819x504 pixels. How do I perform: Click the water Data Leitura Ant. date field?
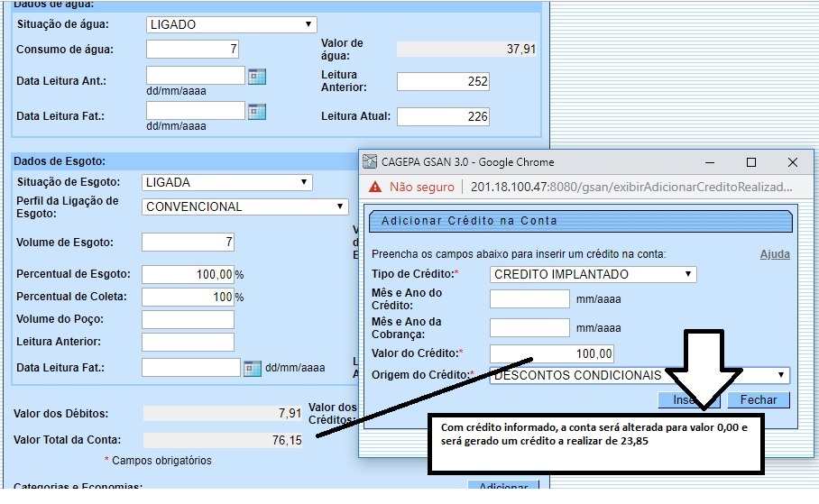[x=196, y=75]
